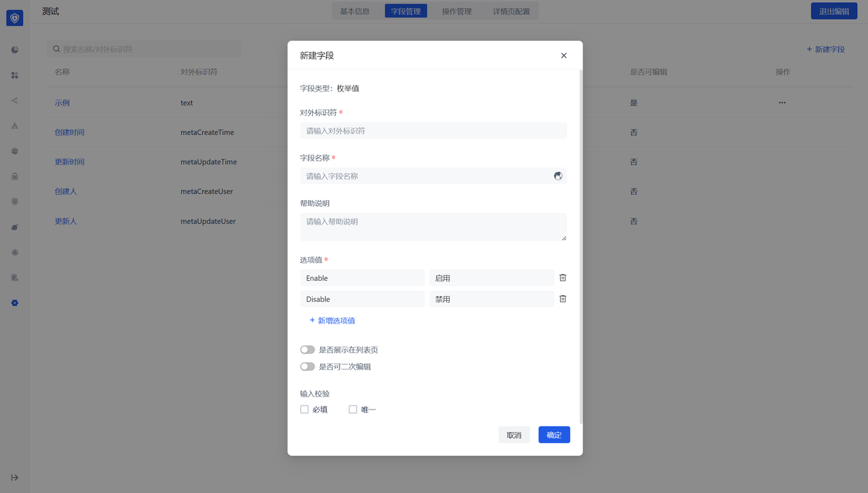Open the more actions menu for 示例 row
This screenshot has width=868, height=493.
click(782, 103)
